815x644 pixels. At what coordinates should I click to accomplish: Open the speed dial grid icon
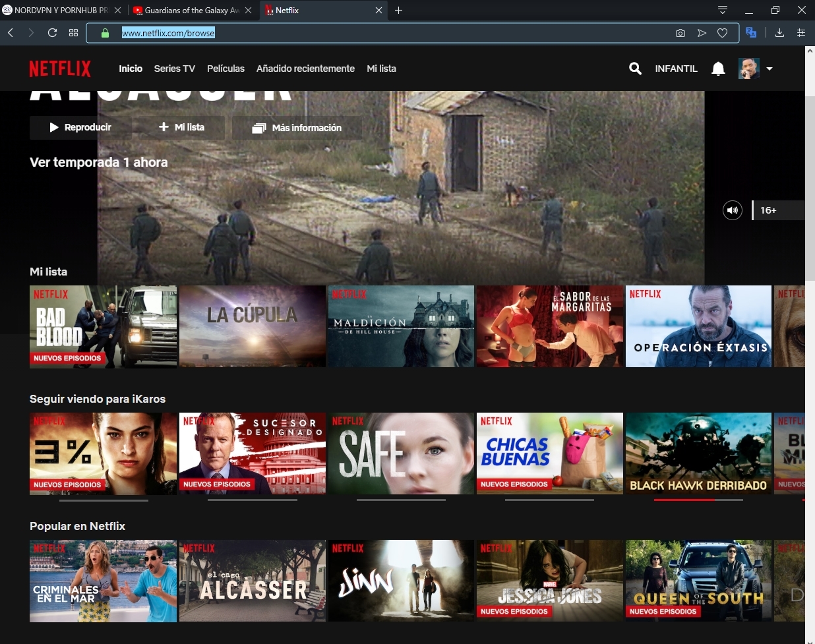73,33
